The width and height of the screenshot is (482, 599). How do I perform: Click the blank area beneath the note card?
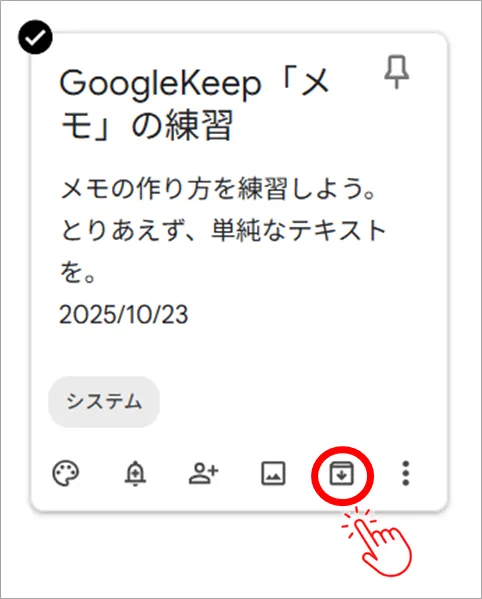[172, 554]
